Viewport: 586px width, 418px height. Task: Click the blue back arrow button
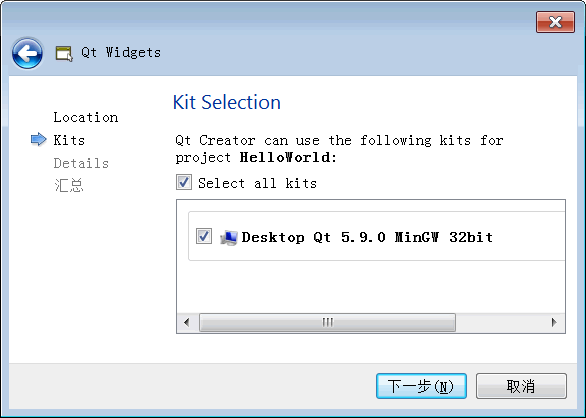pyautogui.click(x=27, y=53)
